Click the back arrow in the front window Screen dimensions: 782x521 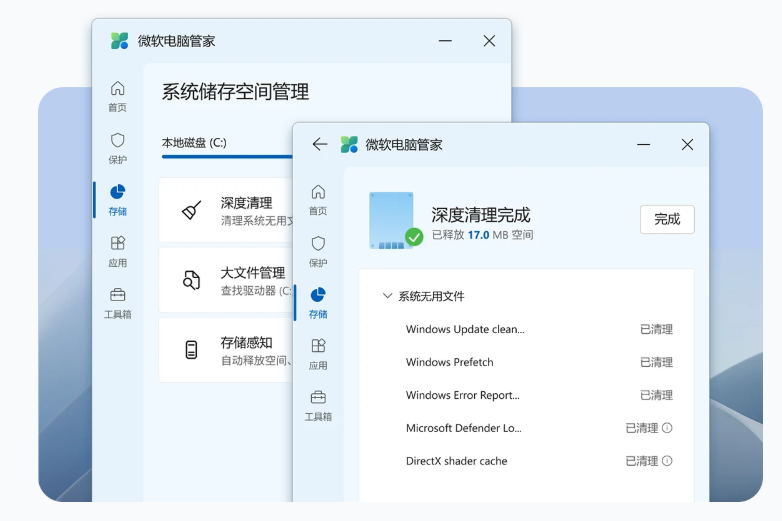click(320, 145)
